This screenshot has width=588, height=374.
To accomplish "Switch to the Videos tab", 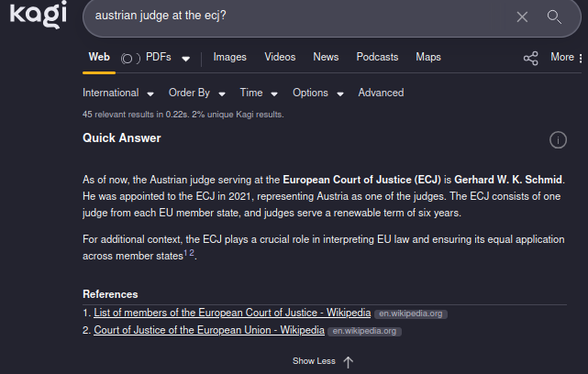I will tap(280, 57).
